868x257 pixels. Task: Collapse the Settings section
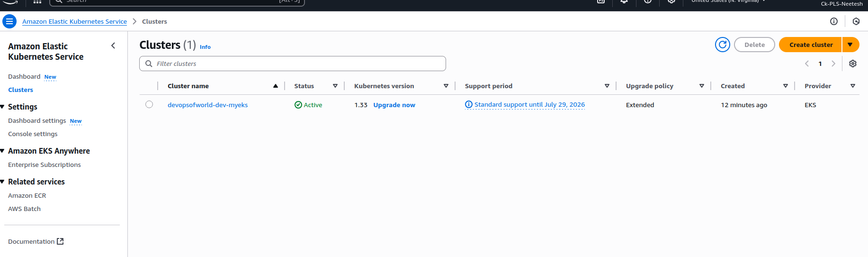(x=2, y=107)
